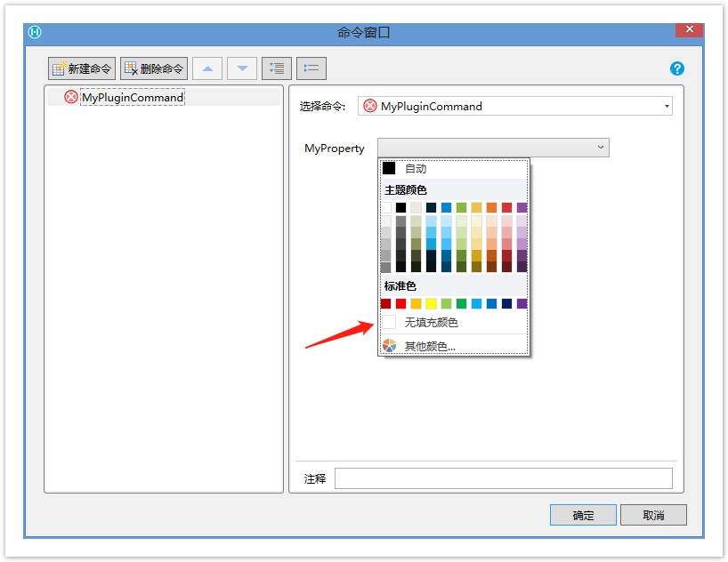Pick the black theme color swatch

[400, 207]
